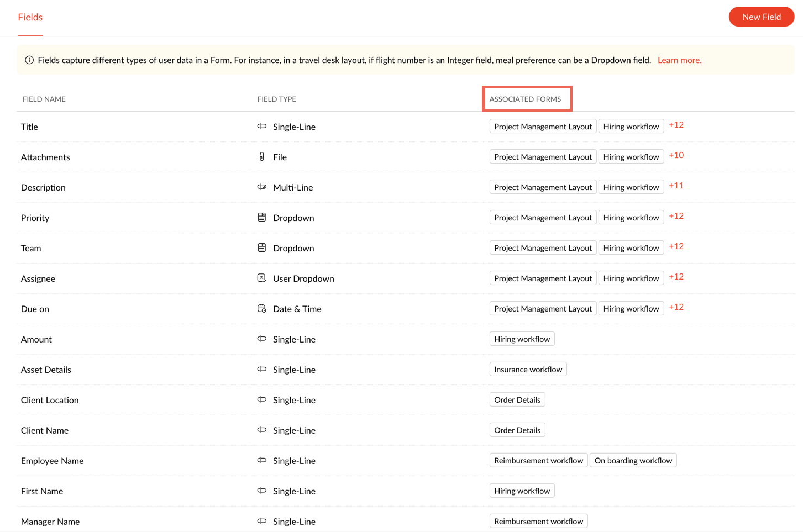
Task: Click the info icon in the banner
Action: click(29, 60)
